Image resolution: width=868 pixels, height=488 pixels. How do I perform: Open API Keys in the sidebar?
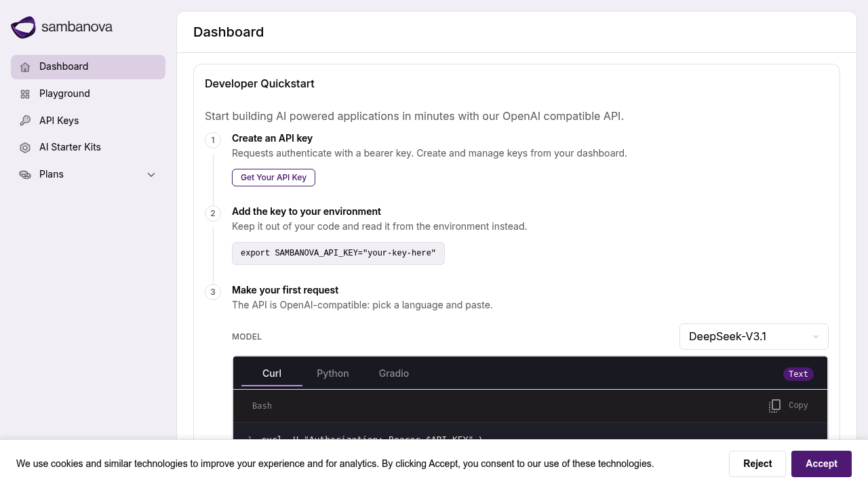tap(88, 121)
